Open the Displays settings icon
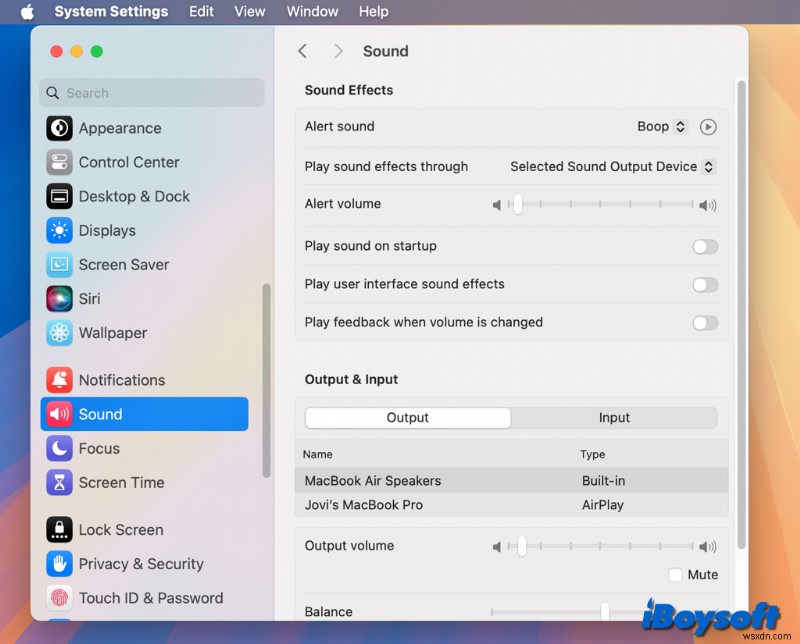The height and width of the screenshot is (644, 800). [x=59, y=231]
